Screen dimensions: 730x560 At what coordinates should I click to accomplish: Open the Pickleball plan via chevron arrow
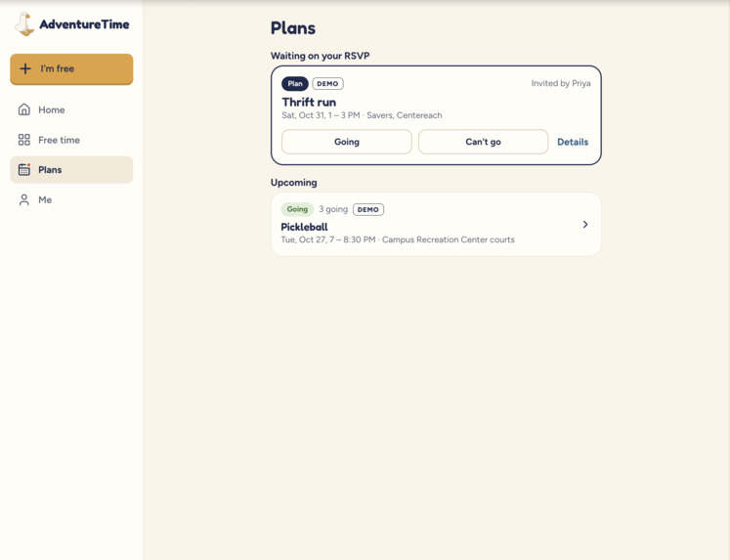[585, 225]
